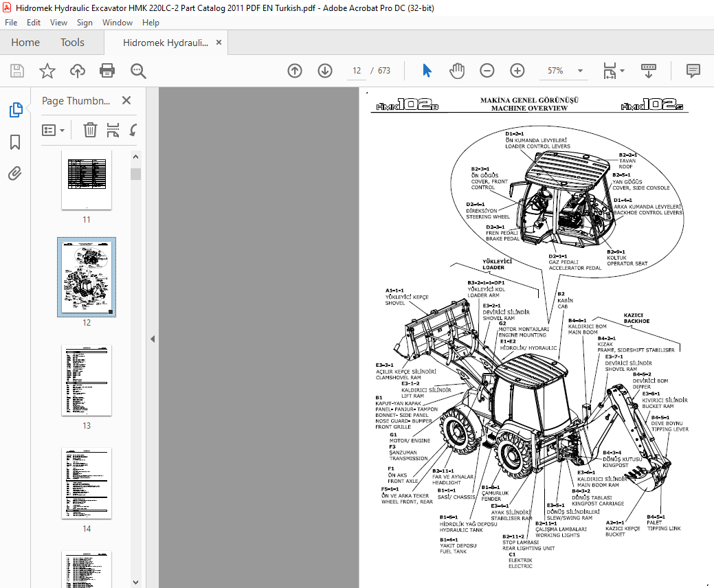
Task: Select the arrow selection tool
Action: 427,71
